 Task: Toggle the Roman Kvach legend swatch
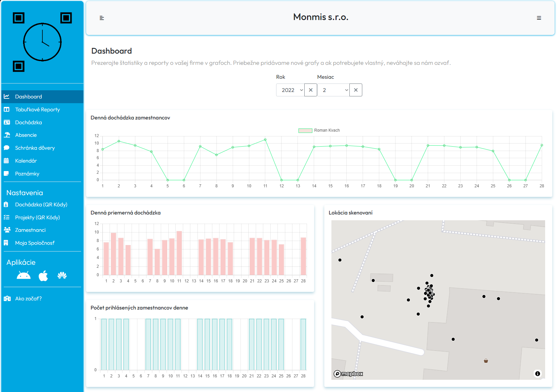(x=305, y=130)
